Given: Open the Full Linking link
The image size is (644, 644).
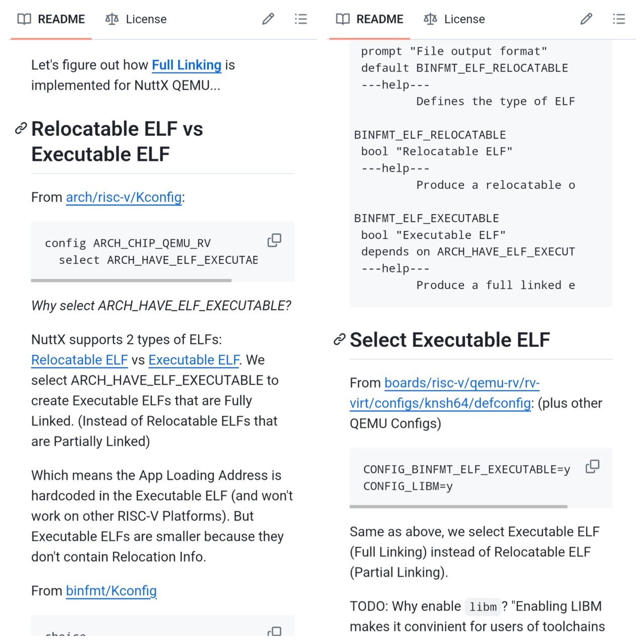Looking at the screenshot, I should [186, 65].
